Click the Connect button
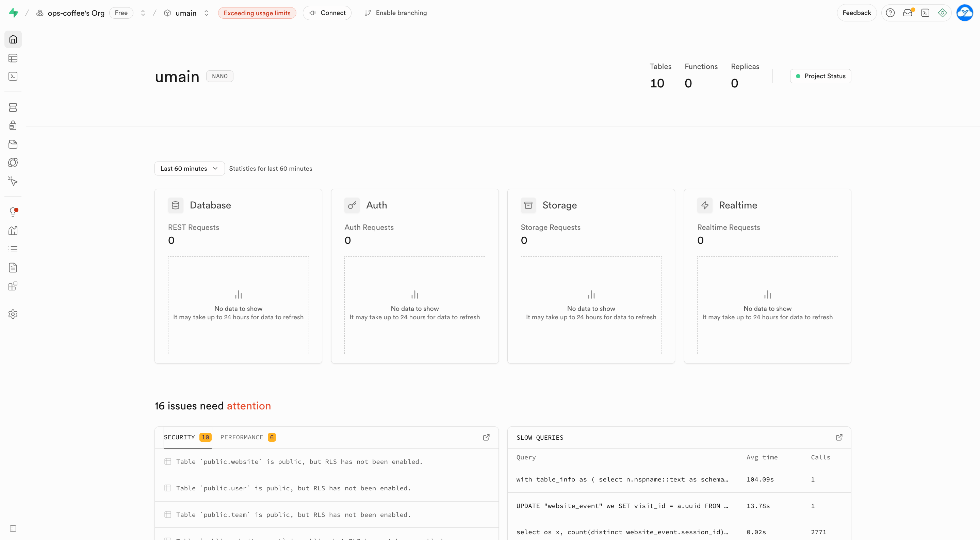980x540 pixels. [327, 13]
